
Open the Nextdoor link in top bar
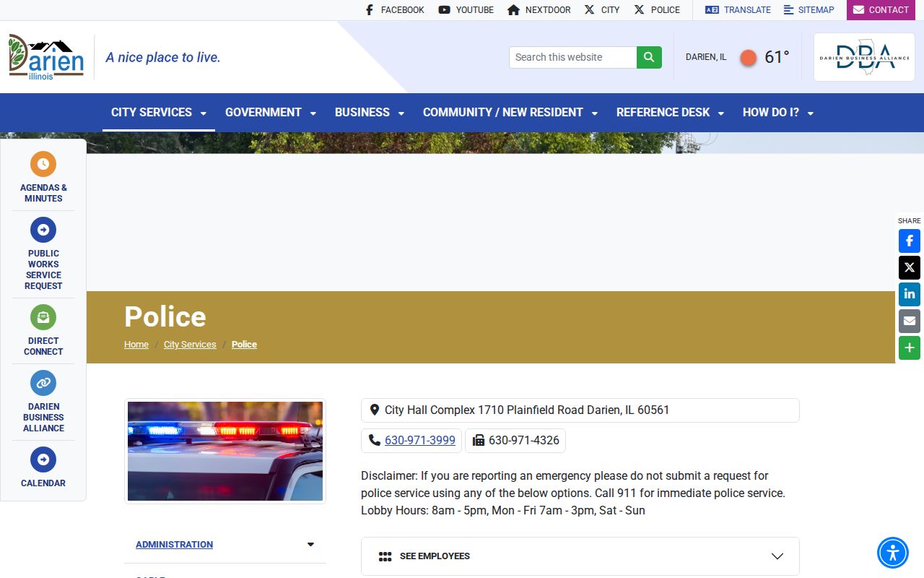tap(539, 10)
